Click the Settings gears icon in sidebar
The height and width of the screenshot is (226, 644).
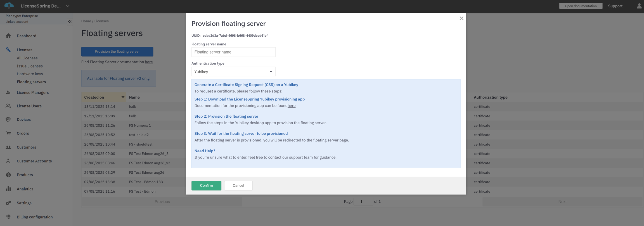(x=8, y=203)
